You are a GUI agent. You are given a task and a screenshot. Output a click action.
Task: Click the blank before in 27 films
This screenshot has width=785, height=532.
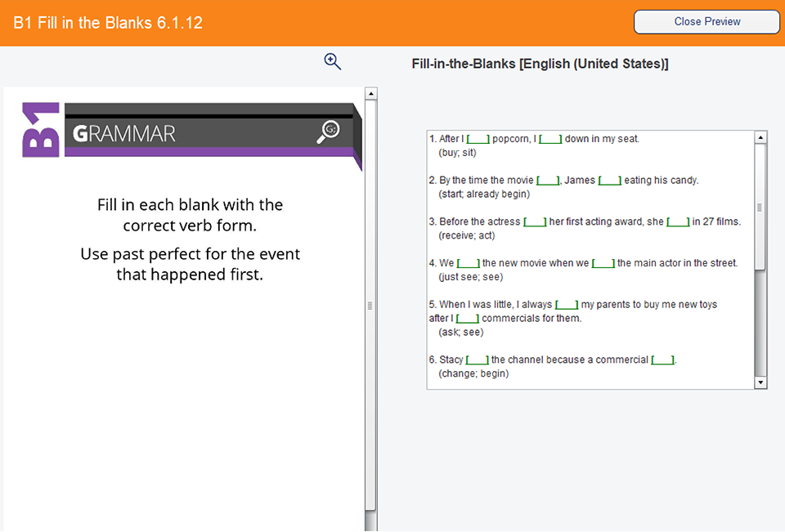(x=678, y=221)
